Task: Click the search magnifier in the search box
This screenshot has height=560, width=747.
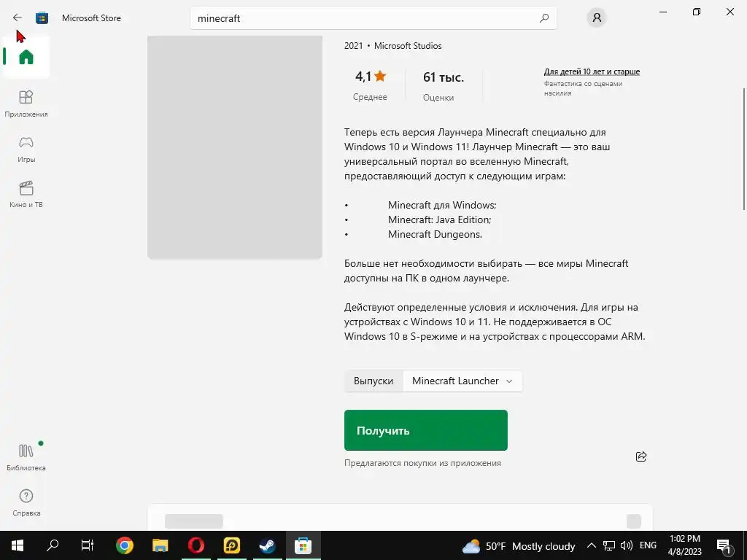Action: [x=544, y=18]
